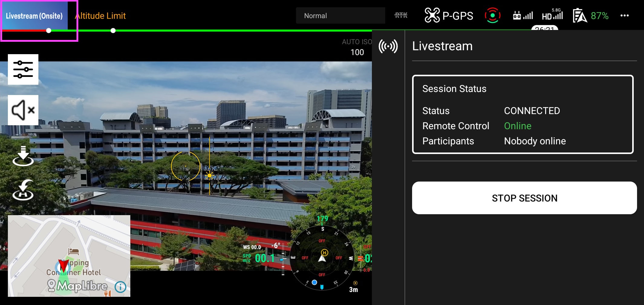Open battery status showing 87%
Image resolution: width=644 pixels, height=305 pixels.
(591, 16)
